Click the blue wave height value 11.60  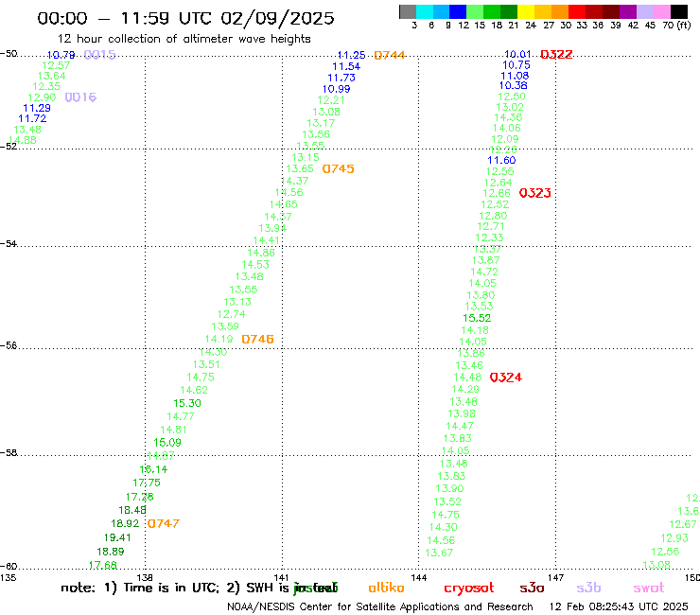coord(501,160)
